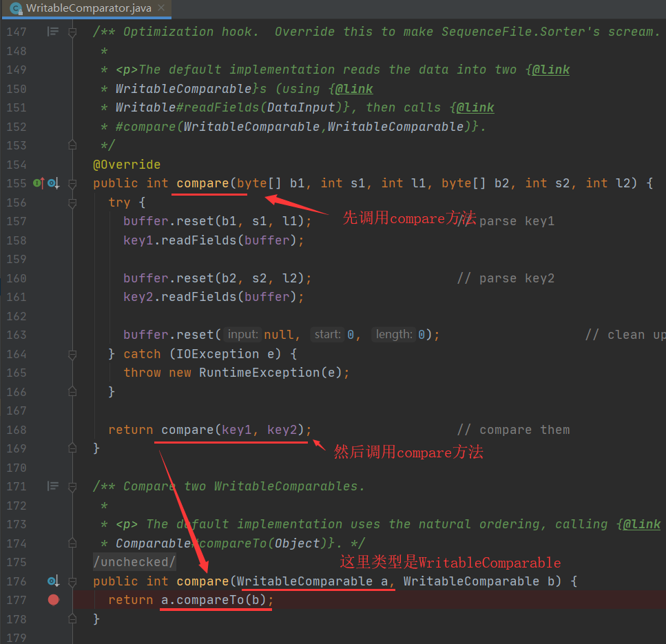Click IOException in the catch clause
666x644 pixels.
coord(218,354)
